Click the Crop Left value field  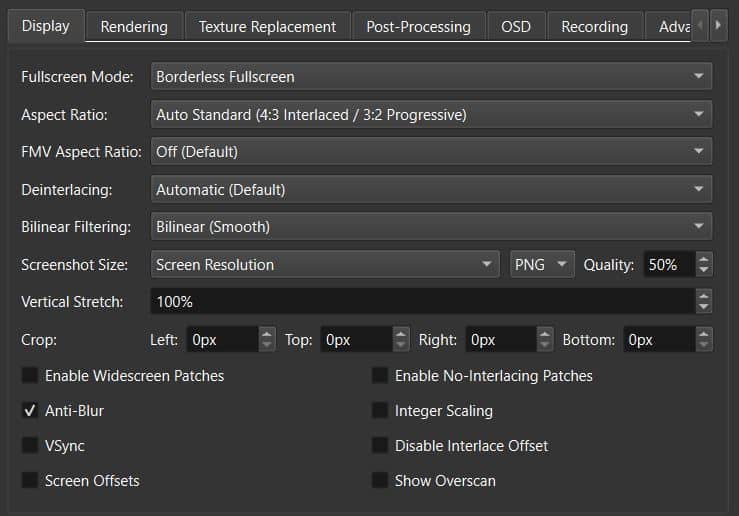223,340
